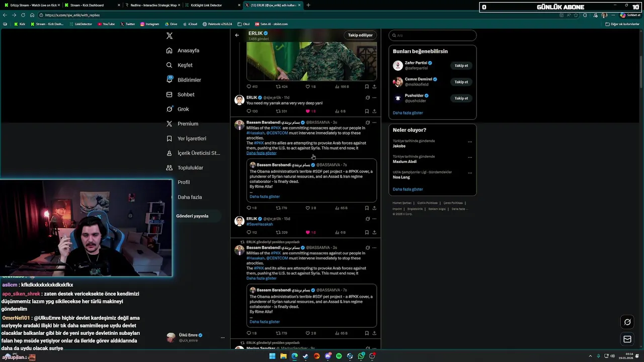
Task: Open File Explorer from the taskbar
Action: (283, 356)
